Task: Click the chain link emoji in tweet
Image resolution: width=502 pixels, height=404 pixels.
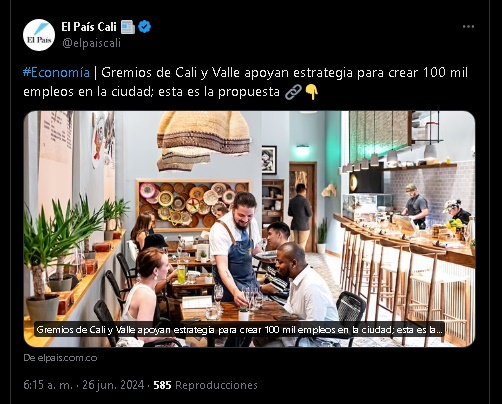Action: coord(293,92)
